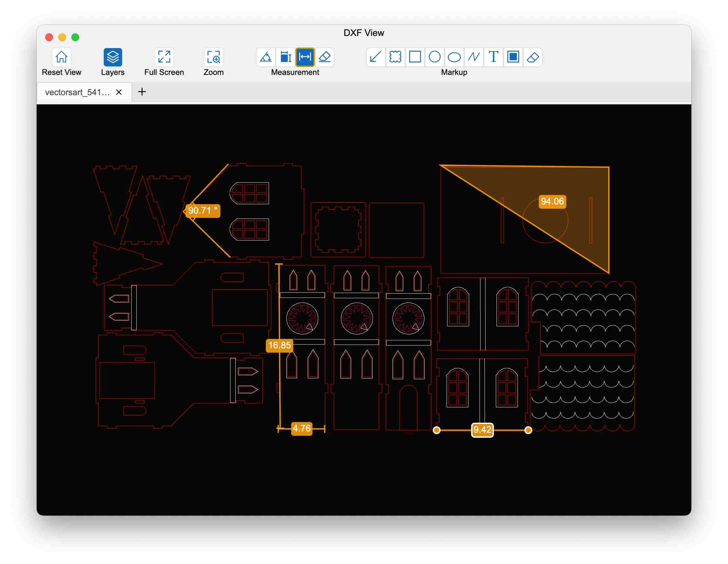Select the arrow markup tool
728x564 pixels.
[376, 57]
